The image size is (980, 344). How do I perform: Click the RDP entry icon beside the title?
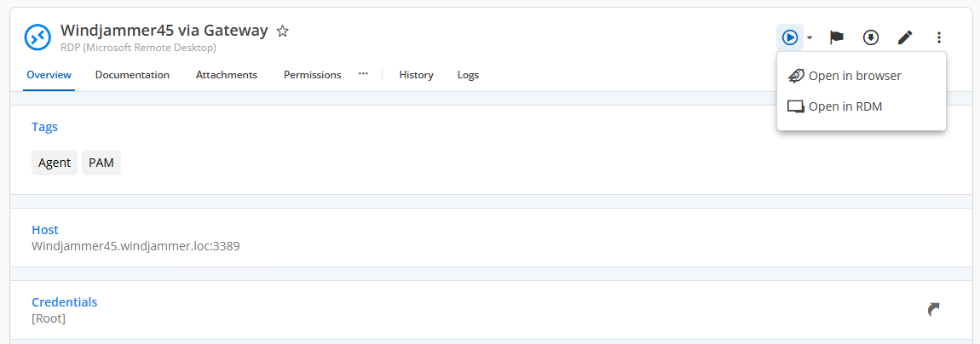[x=37, y=37]
